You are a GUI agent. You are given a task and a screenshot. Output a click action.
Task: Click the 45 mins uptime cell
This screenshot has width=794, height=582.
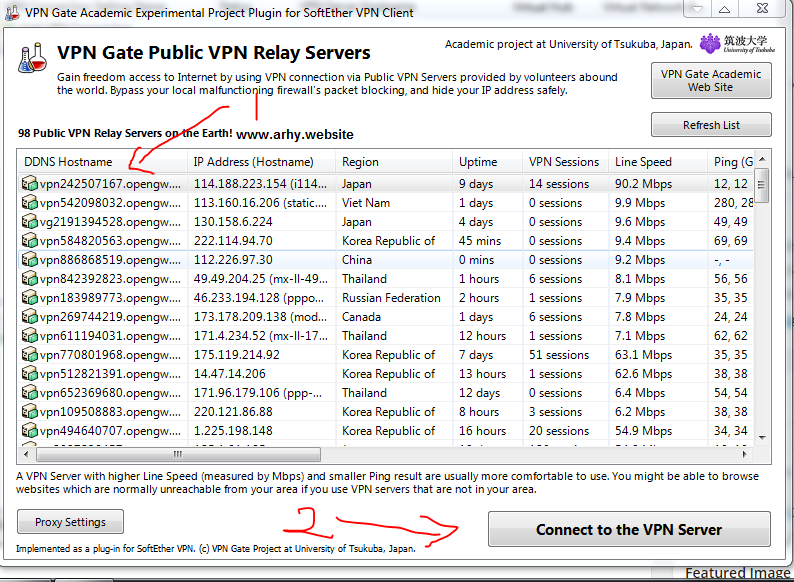point(480,241)
